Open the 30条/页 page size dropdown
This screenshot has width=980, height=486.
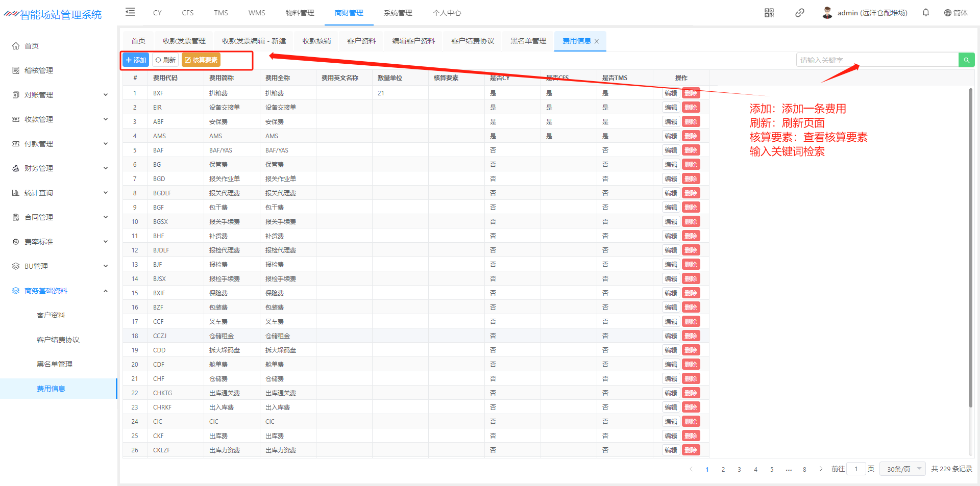pos(902,469)
